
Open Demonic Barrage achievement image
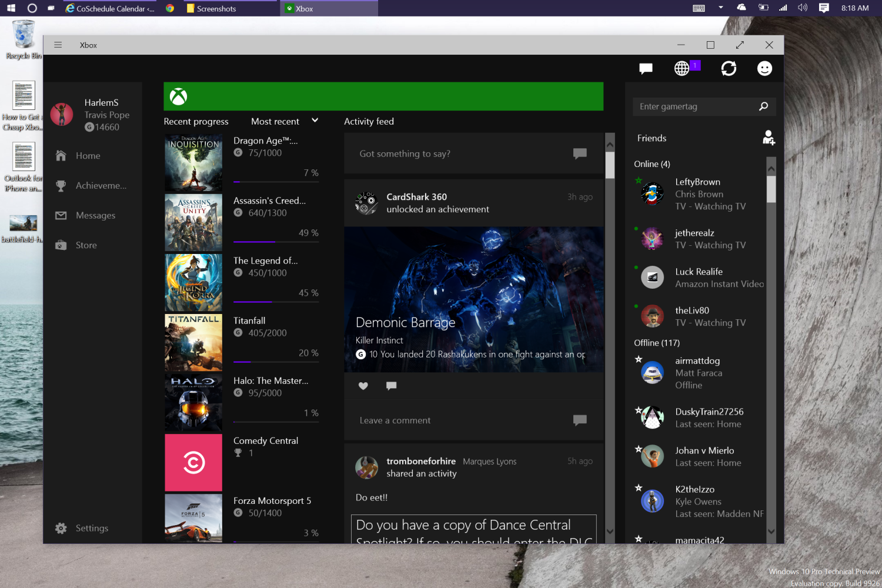474,299
